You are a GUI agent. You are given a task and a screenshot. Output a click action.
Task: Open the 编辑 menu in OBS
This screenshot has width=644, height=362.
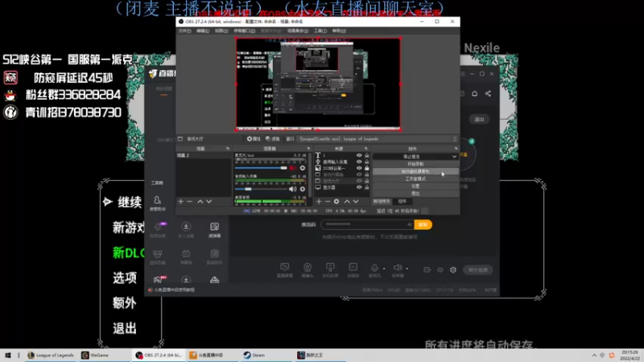(203, 31)
